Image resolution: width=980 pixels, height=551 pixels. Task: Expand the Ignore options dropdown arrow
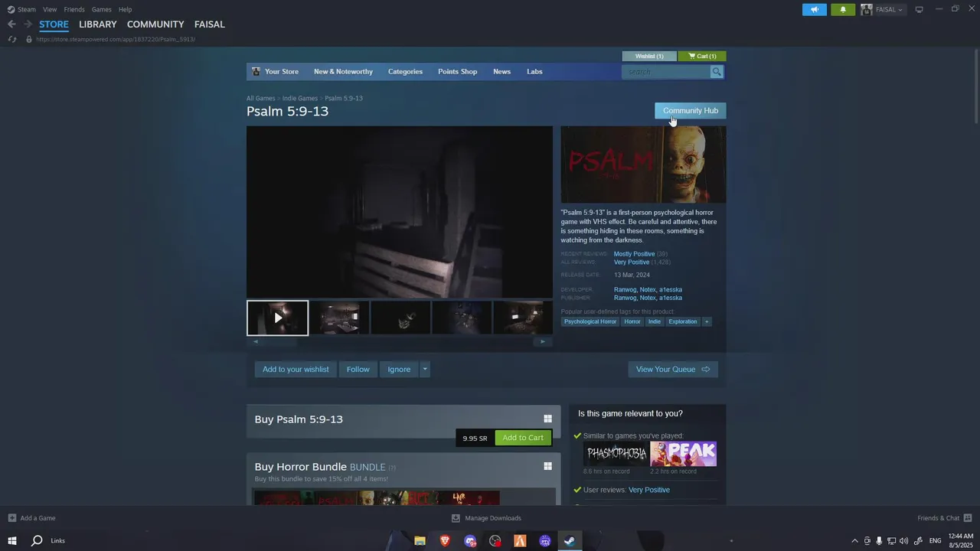click(x=425, y=369)
